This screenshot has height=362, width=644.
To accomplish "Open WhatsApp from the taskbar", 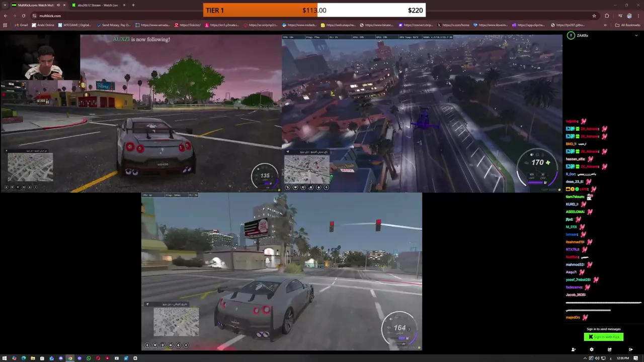I will tap(89, 358).
